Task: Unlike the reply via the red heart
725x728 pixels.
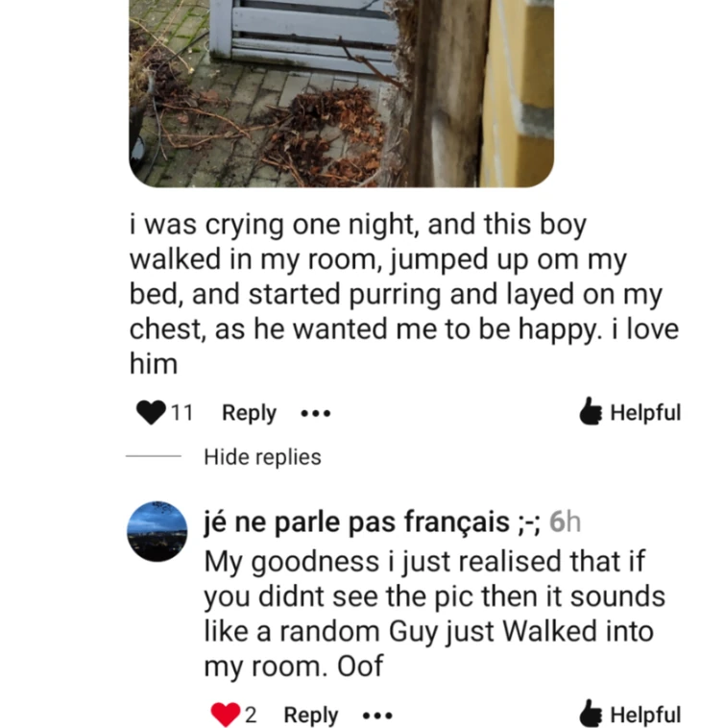Action: [225, 714]
